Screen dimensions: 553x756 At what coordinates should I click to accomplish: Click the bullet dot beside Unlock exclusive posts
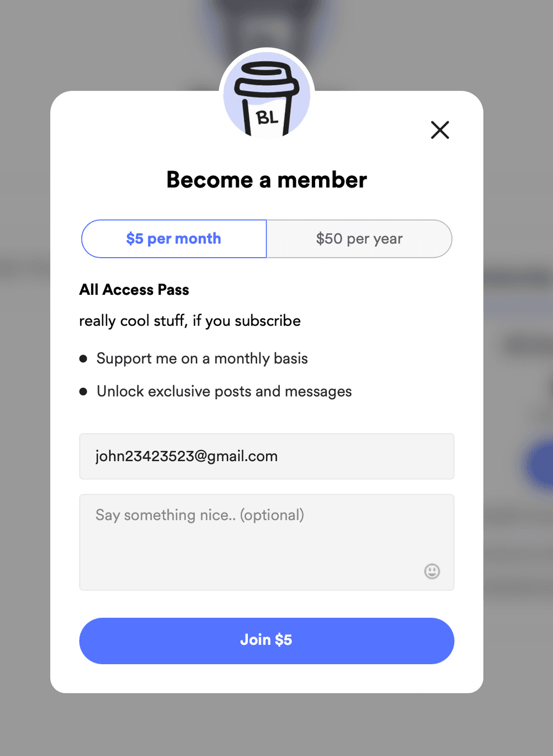coord(84,392)
